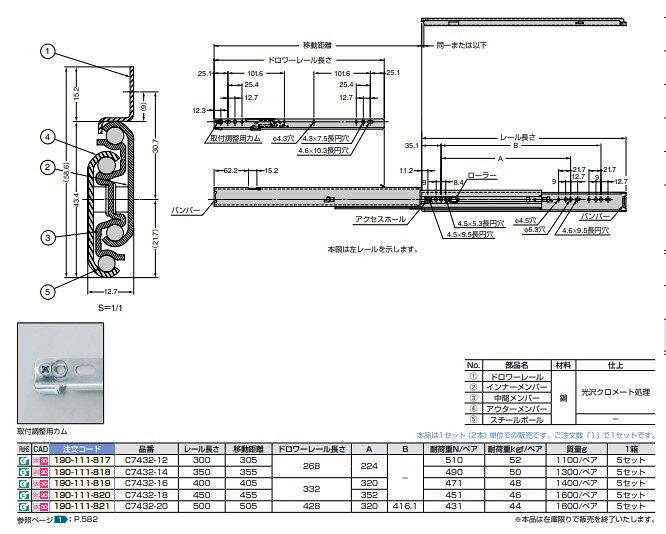Open the pink CAD icon for 190-111-821
This screenshot has height=534, width=666.
(x=40, y=506)
